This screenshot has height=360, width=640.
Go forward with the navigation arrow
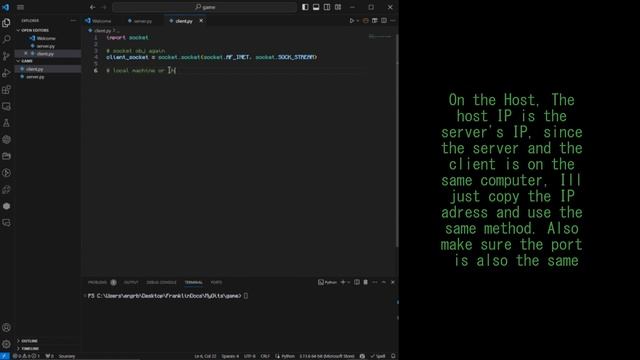104,7
